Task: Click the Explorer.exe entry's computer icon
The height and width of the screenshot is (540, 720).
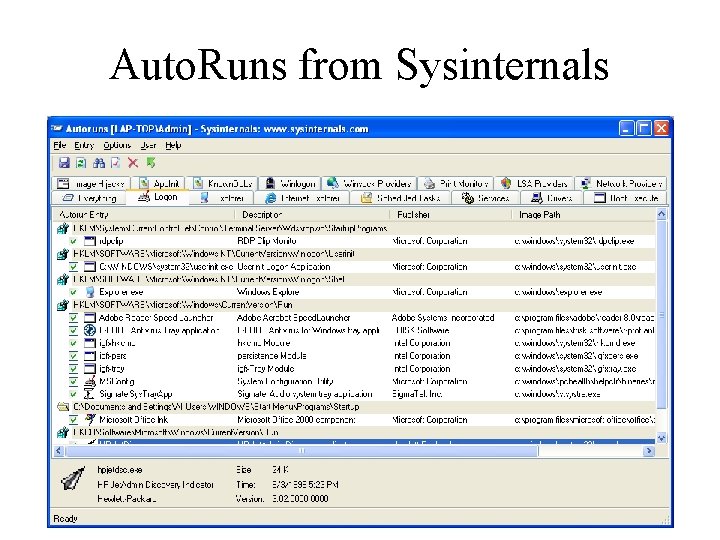Action: (x=90, y=292)
